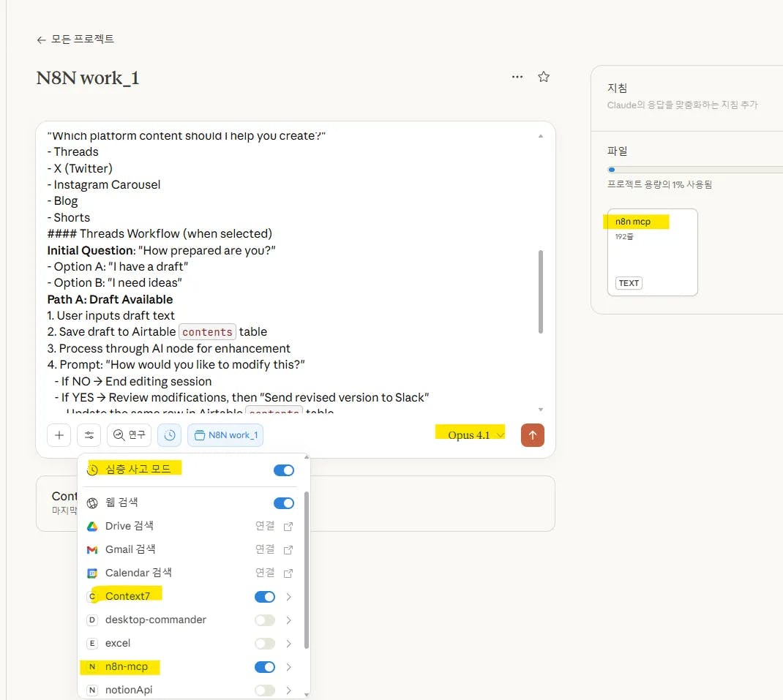
Task: Click the prompt scroll up arrow
Action: pyautogui.click(x=540, y=136)
